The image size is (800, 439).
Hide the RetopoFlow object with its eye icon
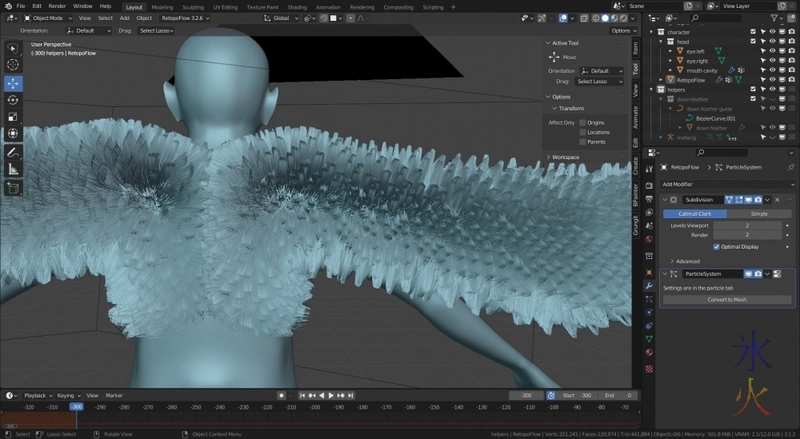click(772, 80)
